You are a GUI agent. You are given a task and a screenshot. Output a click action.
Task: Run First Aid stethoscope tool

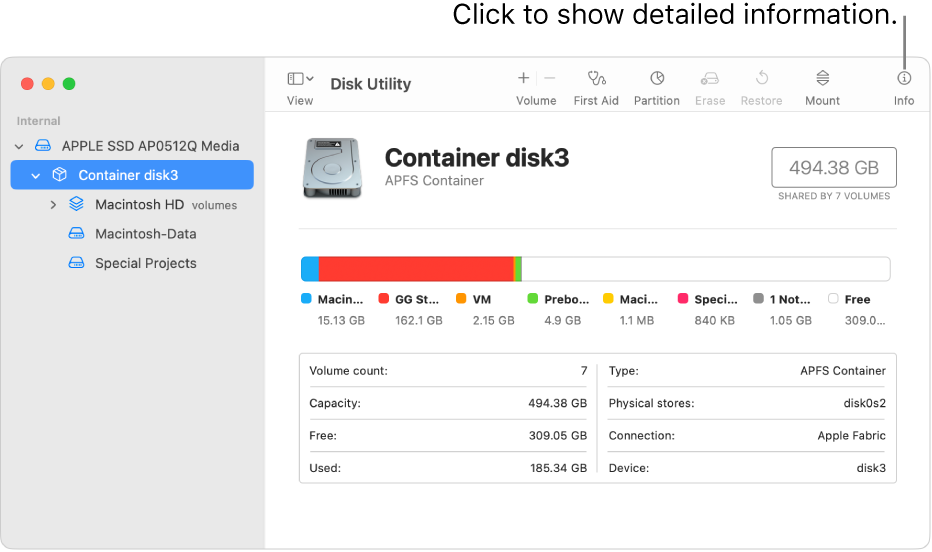coord(596,78)
